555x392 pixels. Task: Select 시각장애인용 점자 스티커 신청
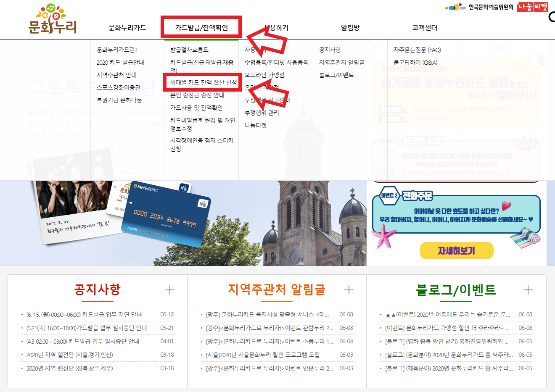[202, 145]
